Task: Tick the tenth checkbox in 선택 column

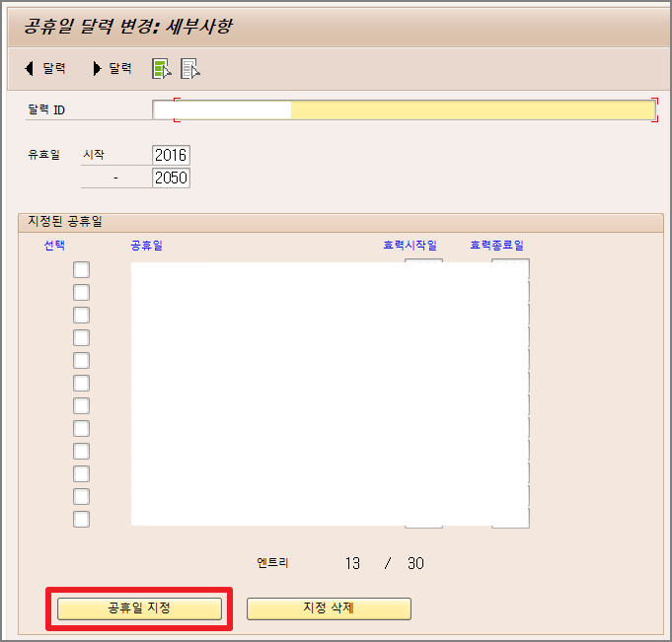Action: tap(82, 474)
